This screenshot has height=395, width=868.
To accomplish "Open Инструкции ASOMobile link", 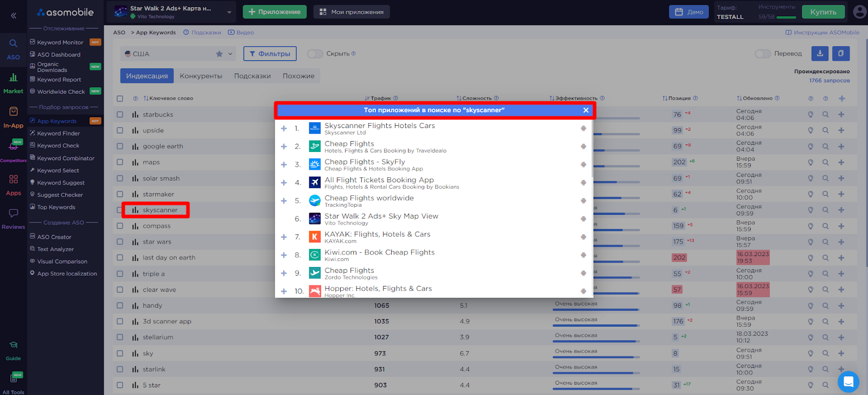I will click(x=822, y=33).
